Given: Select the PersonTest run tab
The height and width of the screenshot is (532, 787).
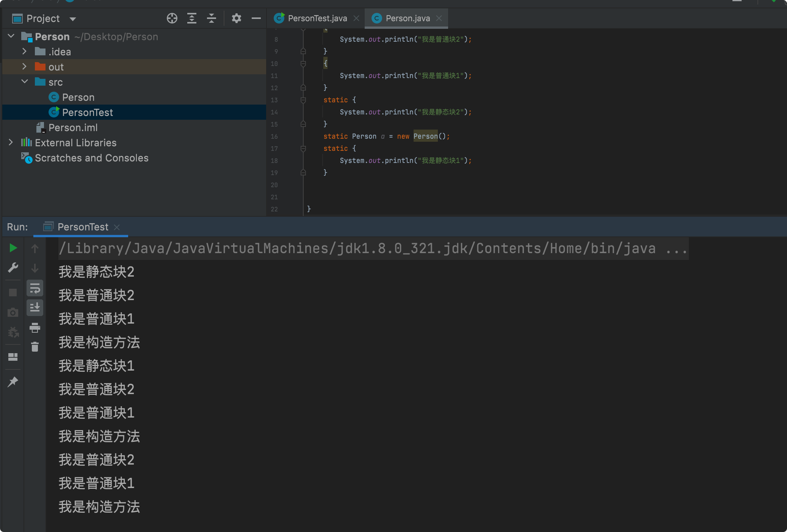Looking at the screenshot, I should point(82,227).
